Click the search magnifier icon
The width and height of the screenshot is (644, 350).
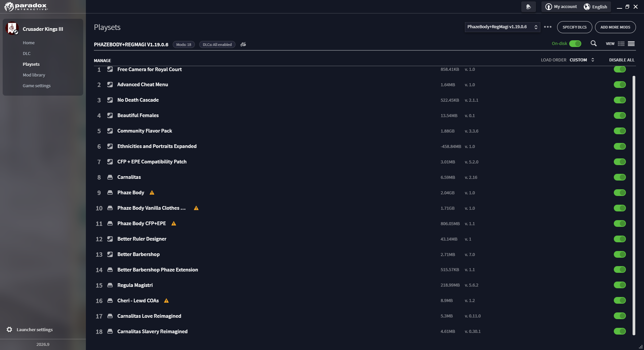593,44
